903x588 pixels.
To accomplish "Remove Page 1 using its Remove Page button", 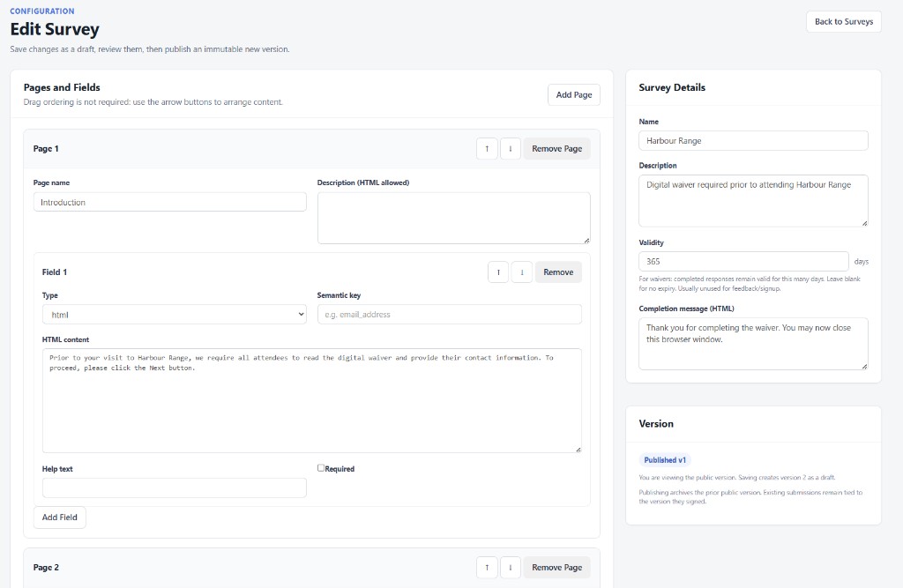I will pos(557,149).
